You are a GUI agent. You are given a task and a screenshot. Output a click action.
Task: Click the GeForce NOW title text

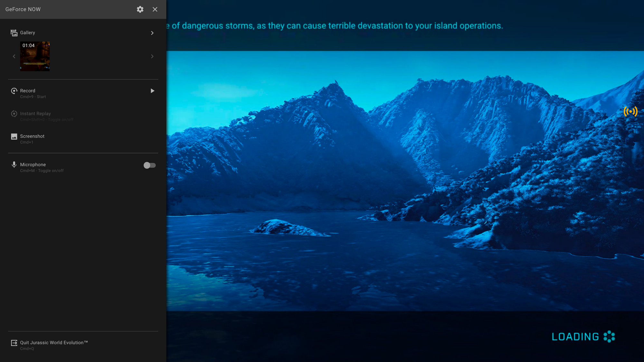[x=23, y=9]
